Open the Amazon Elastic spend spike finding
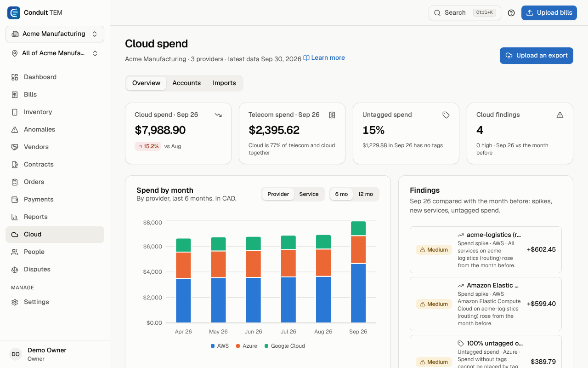The width and height of the screenshot is (588, 368). pos(486,304)
